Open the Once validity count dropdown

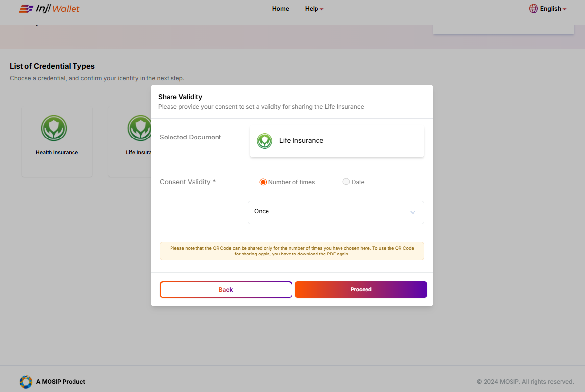click(x=336, y=212)
